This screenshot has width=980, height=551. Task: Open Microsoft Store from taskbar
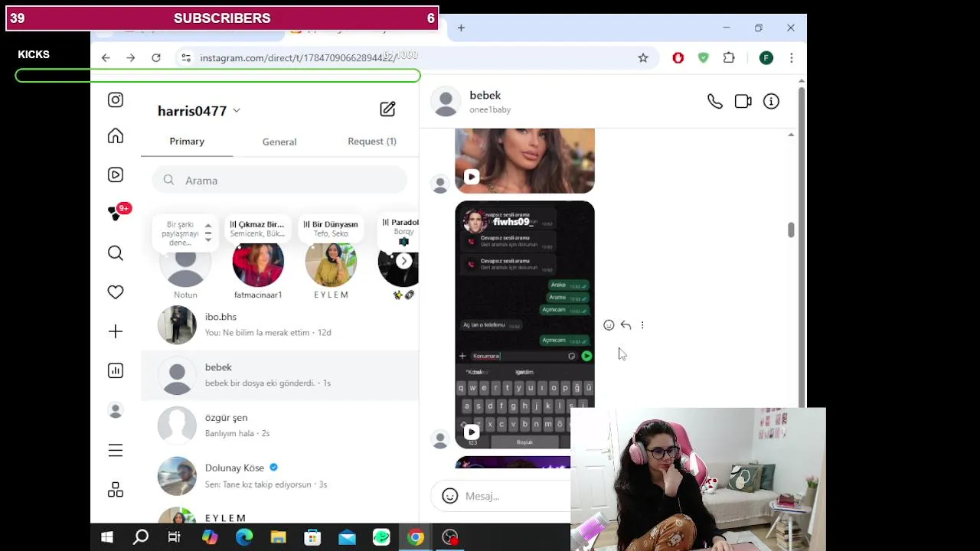pos(312,537)
